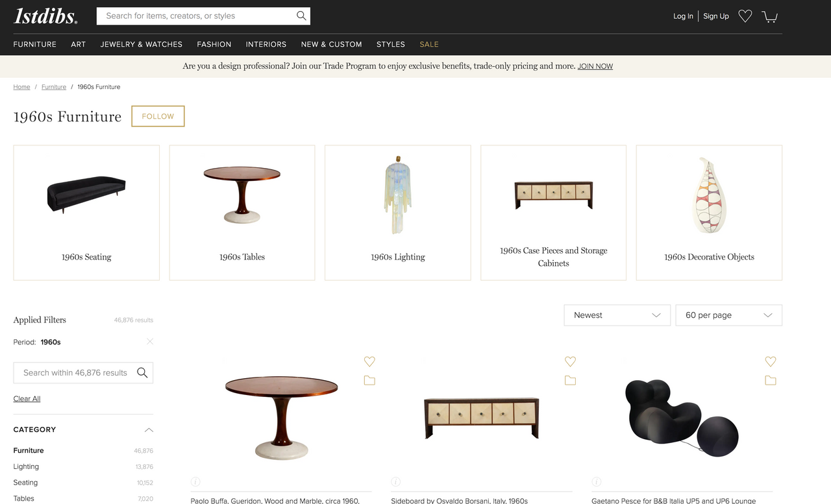This screenshot has height=504, width=831.
Task: Click JOIN NOW for Trade Program
Action: pos(595,66)
